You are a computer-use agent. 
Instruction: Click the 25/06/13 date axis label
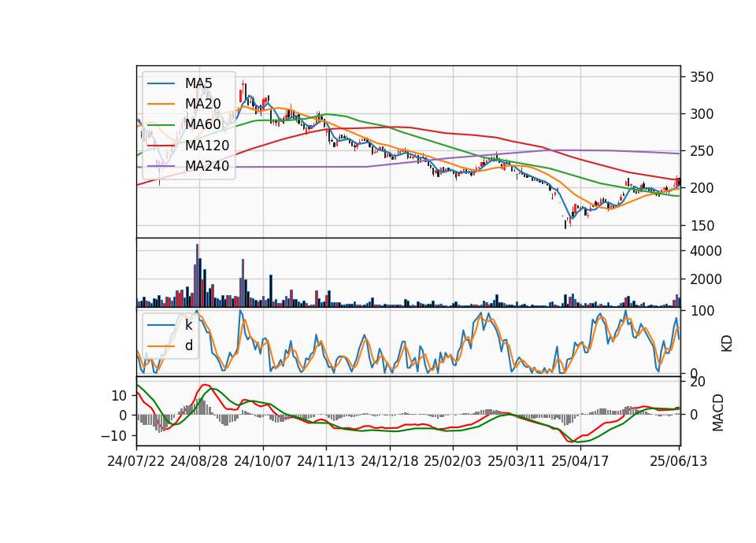pos(678,461)
